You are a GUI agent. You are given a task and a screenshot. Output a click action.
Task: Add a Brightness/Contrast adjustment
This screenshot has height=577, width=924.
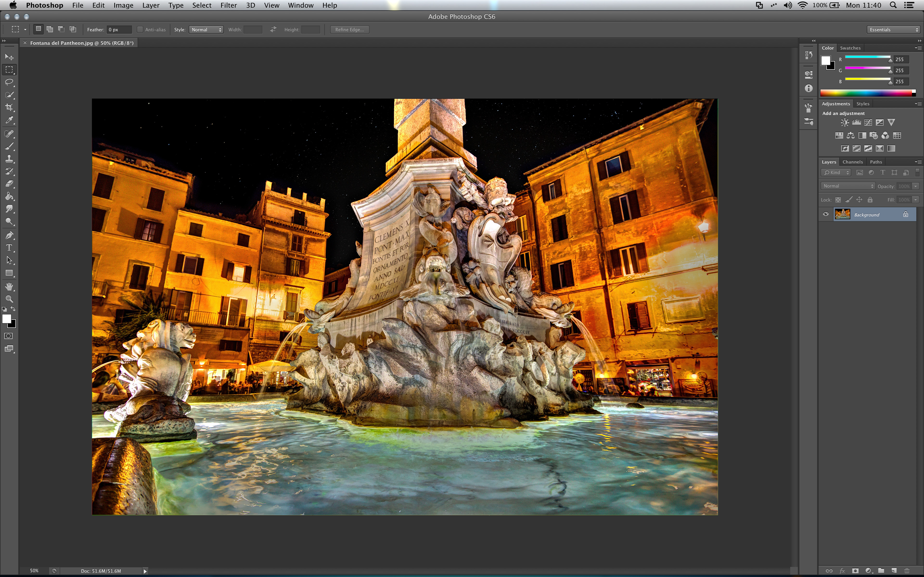coord(845,123)
